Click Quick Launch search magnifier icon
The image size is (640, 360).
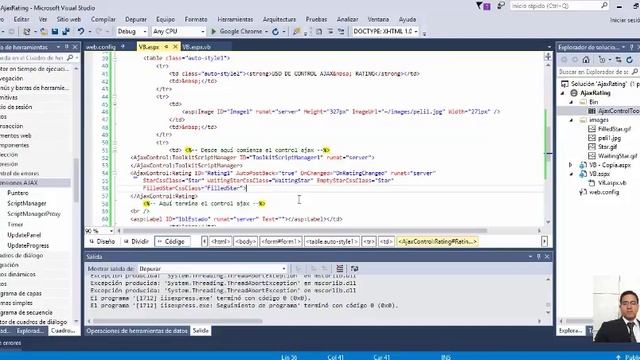click(x=604, y=5)
